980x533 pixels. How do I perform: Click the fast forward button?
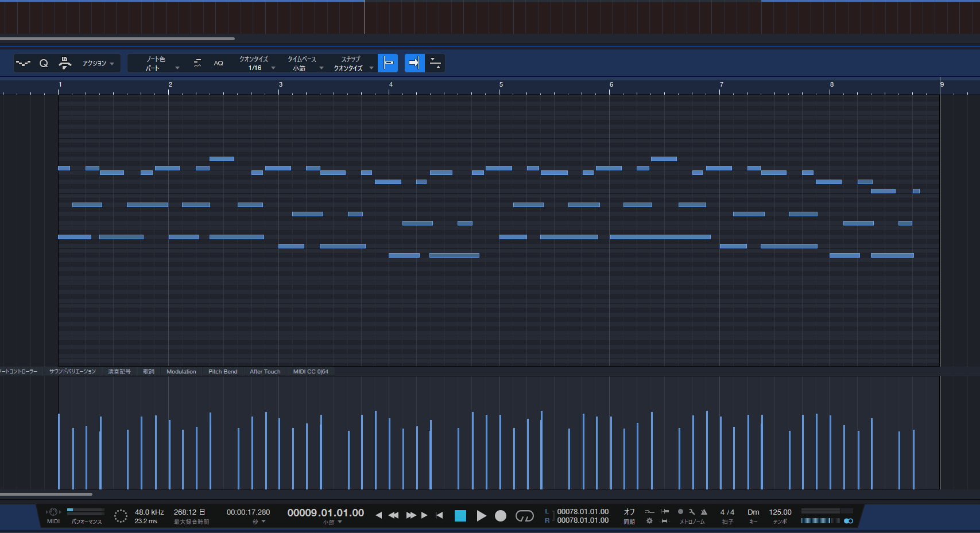tap(411, 515)
